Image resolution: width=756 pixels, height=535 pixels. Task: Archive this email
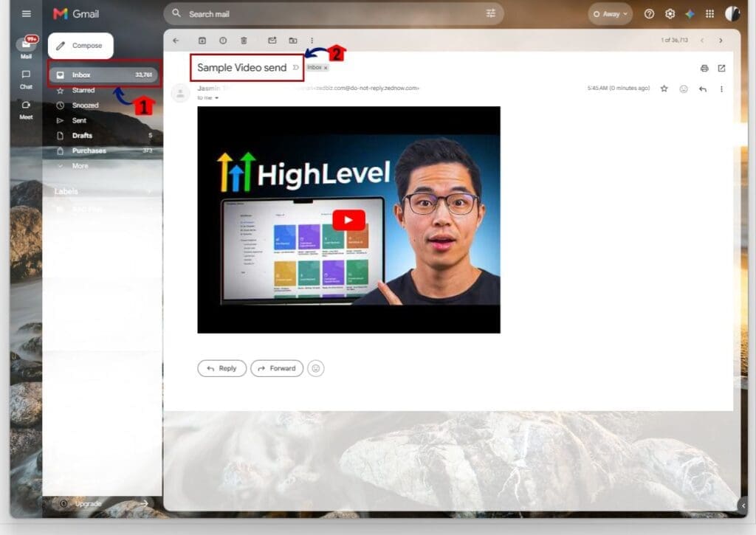(x=202, y=41)
